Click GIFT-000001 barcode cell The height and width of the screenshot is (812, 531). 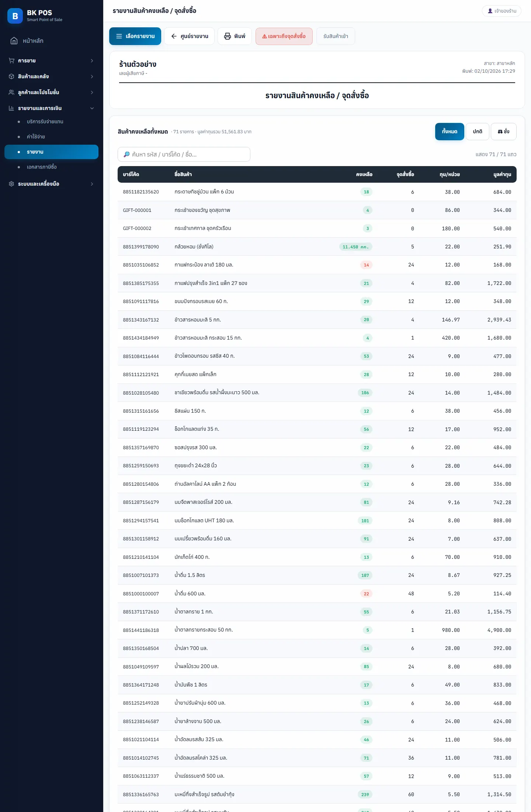point(137,210)
